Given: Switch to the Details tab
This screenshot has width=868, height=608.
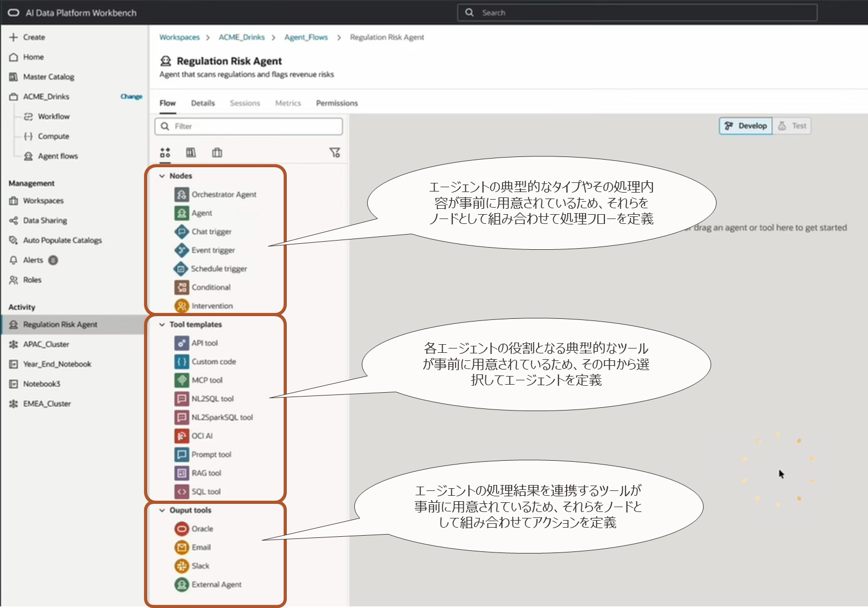Looking at the screenshot, I should coord(203,103).
